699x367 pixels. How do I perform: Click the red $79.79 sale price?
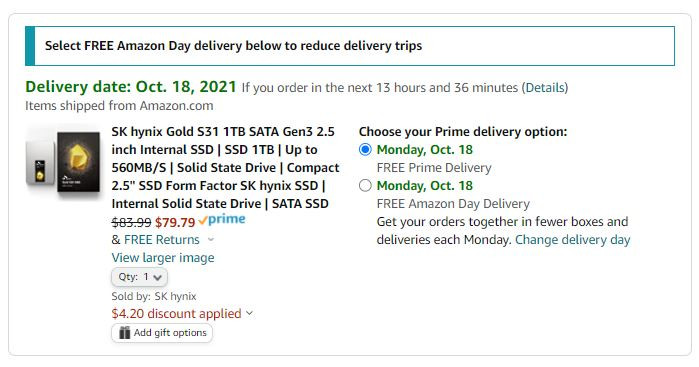click(175, 222)
